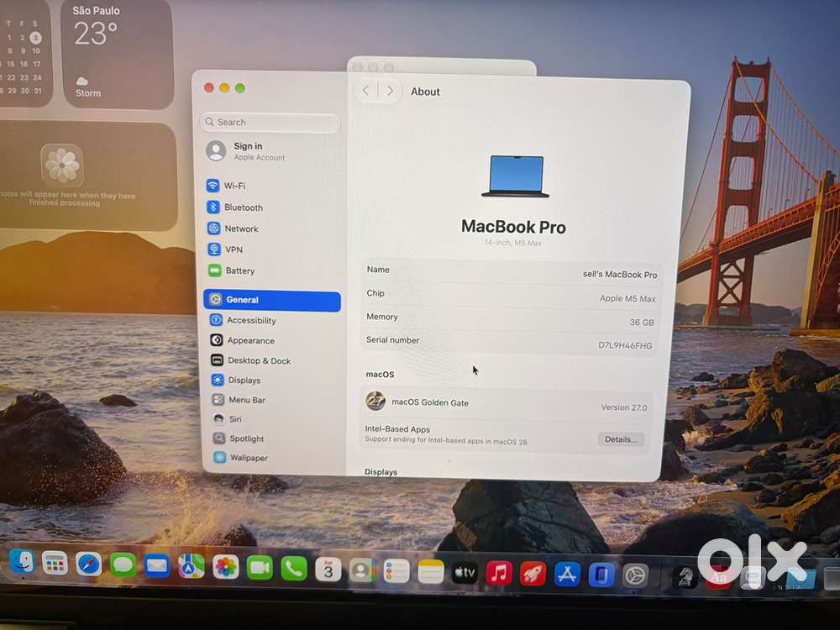Open FaceTime from the Dock
The image size is (840, 630).
pyautogui.click(x=260, y=569)
